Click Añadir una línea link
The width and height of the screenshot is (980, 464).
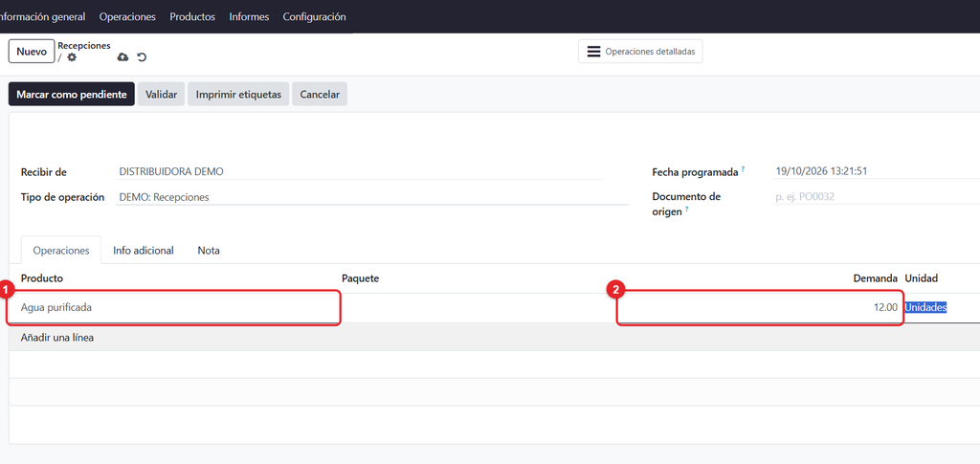pos(56,338)
